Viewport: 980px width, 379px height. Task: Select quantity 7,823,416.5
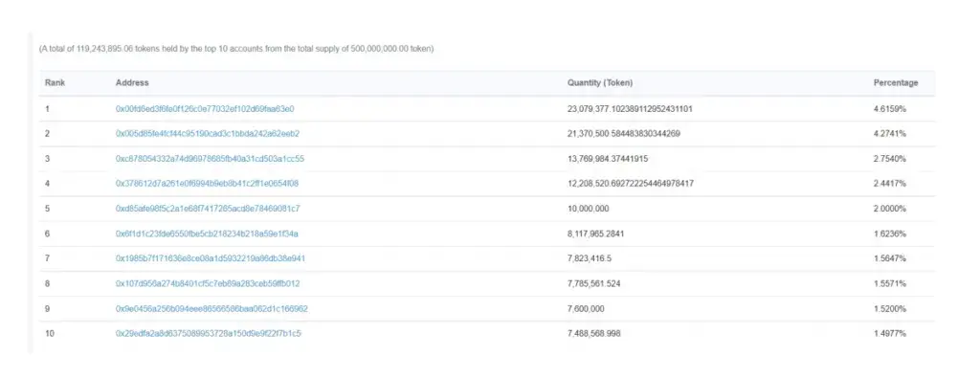590,258
